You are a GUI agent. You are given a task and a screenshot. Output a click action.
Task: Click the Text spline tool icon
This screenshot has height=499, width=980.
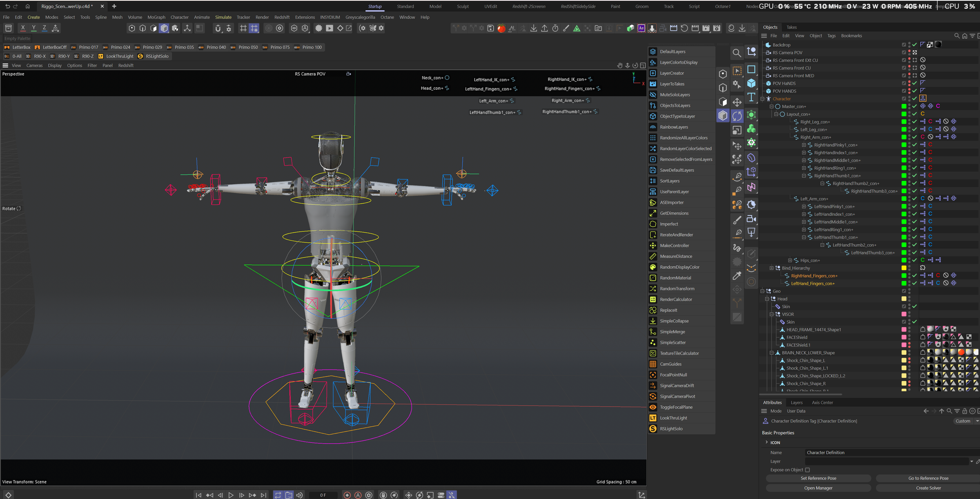click(751, 97)
